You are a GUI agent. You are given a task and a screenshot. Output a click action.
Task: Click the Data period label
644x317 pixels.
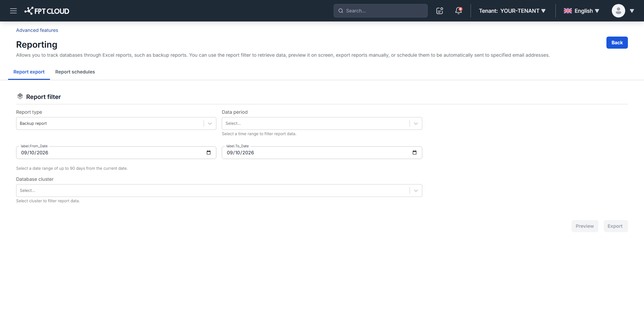(235, 112)
